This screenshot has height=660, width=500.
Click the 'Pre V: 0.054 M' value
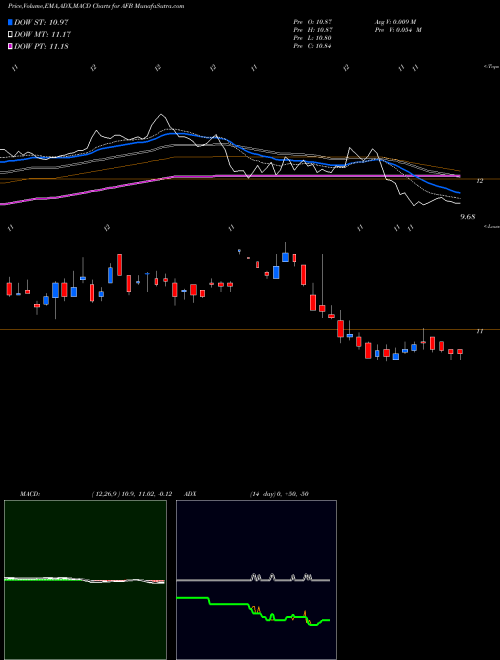tap(398, 30)
